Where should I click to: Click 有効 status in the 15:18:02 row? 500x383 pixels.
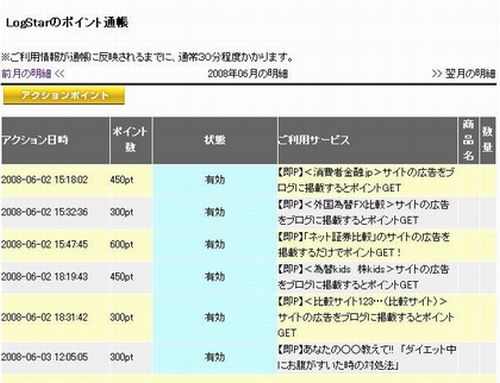[x=215, y=180]
